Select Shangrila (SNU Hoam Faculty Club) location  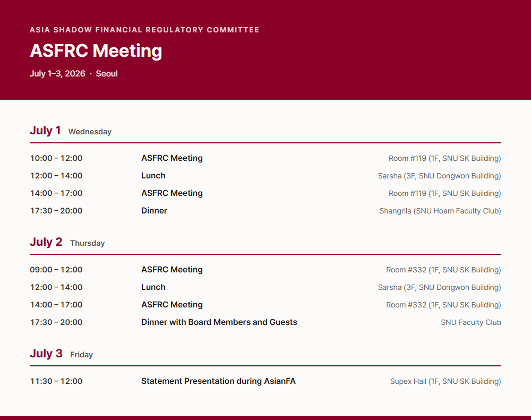440,211
